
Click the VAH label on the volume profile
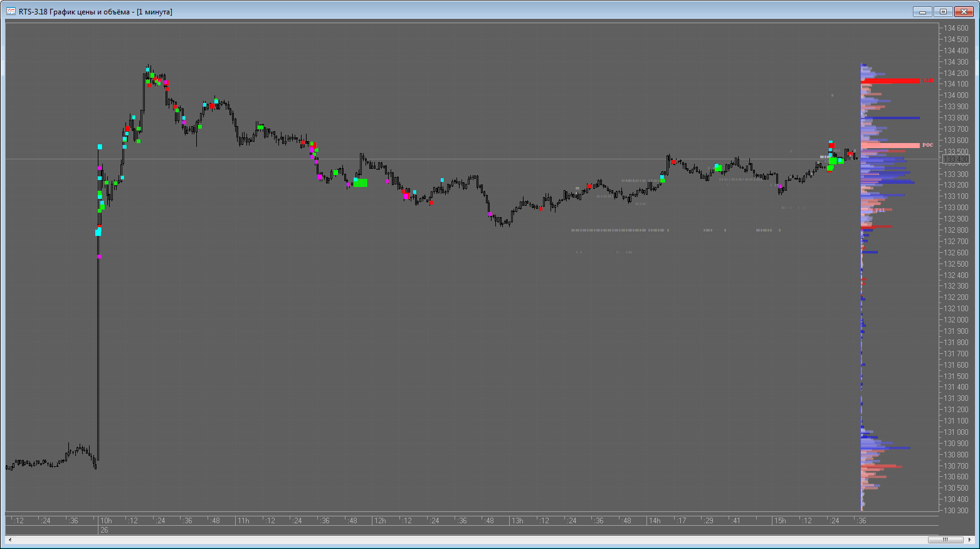point(927,81)
